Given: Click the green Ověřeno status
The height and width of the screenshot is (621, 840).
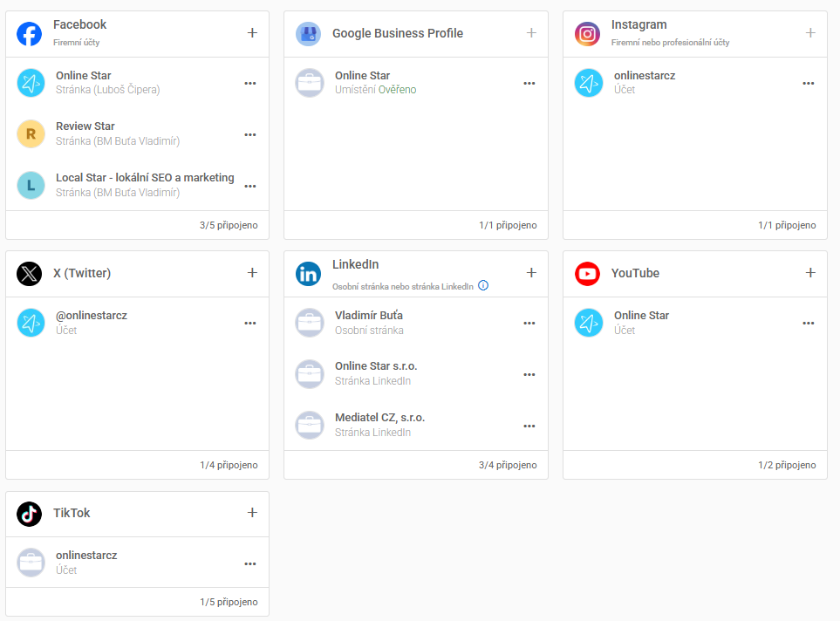Looking at the screenshot, I should [397, 90].
